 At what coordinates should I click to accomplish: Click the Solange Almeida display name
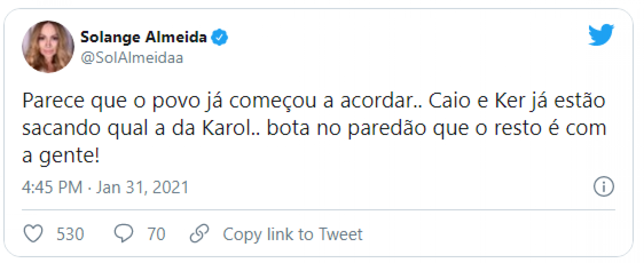143,37
